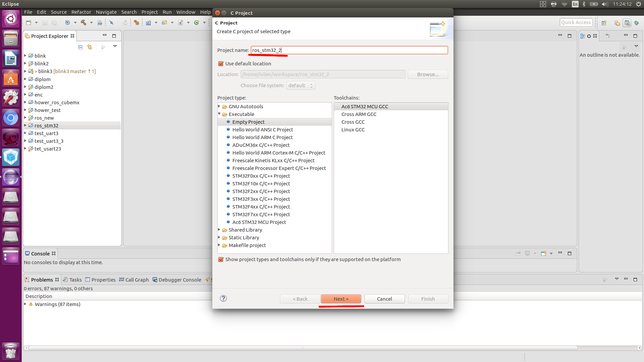Switch to the Properties tab
This screenshot has height=362, width=644.
pos(100,280)
